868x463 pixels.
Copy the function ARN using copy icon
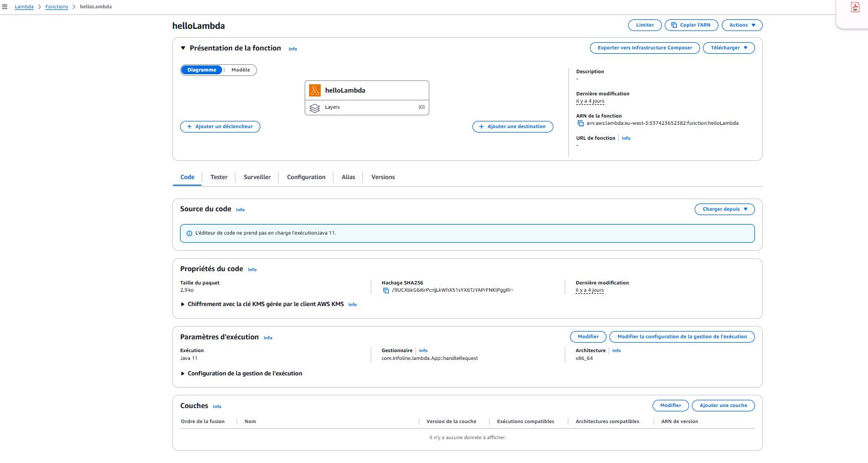[x=581, y=124]
